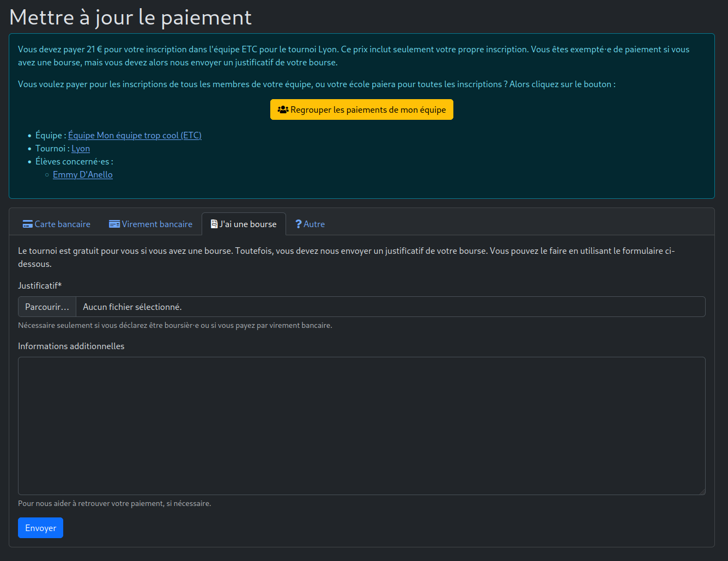Viewport: 728px width, 561px height.
Task: Select the credit card icon on Carte bancaire tab
Action: pyautogui.click(x=27, y=224)
